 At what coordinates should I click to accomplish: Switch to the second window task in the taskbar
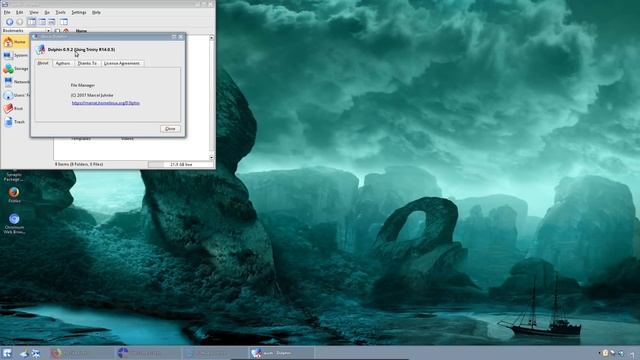point(148,353)
